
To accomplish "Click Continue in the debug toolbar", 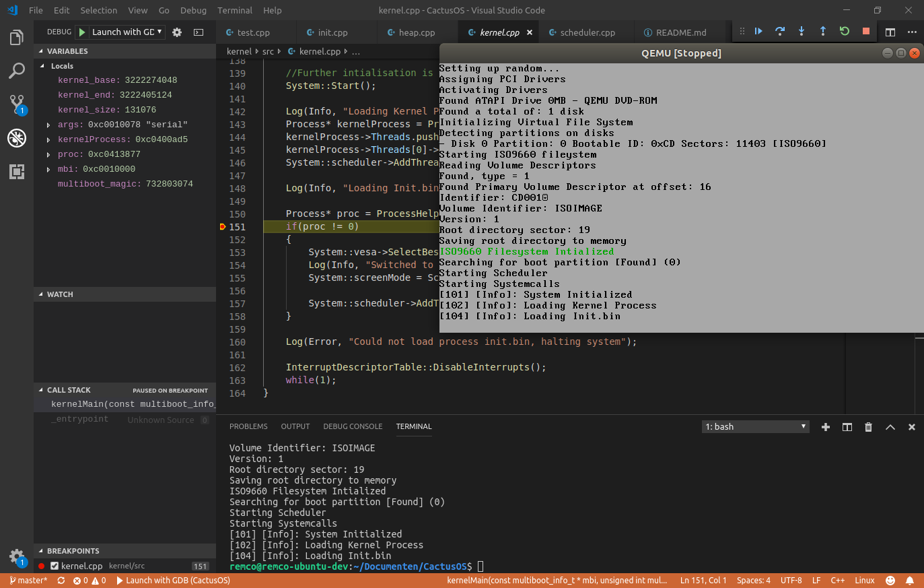I will [x=758, y=32].
